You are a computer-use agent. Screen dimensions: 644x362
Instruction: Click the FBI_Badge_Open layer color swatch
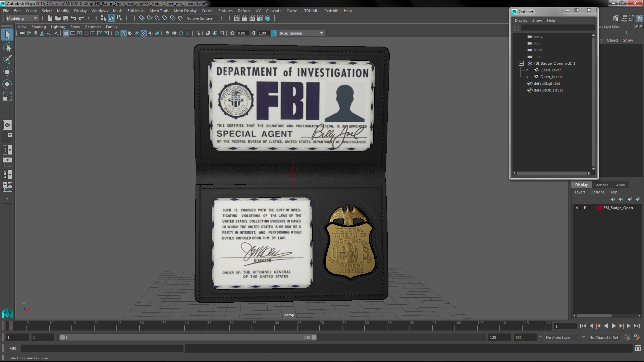click(599, 208)
